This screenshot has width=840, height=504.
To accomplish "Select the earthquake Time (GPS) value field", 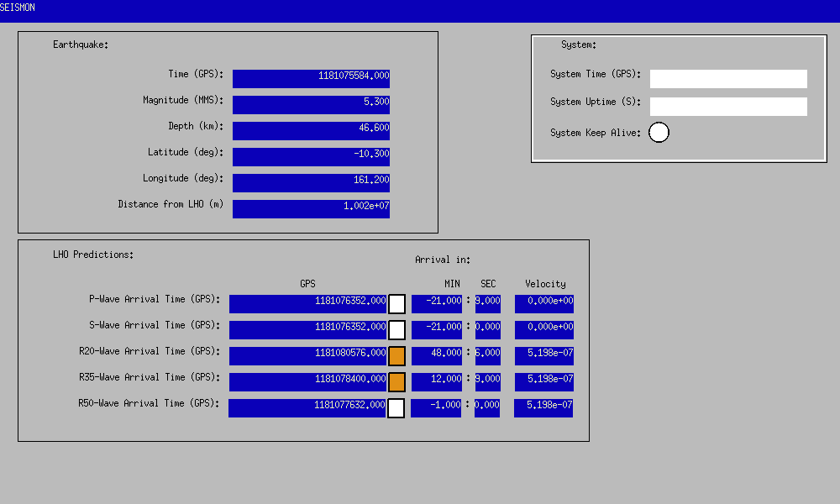I will point(311,79).
